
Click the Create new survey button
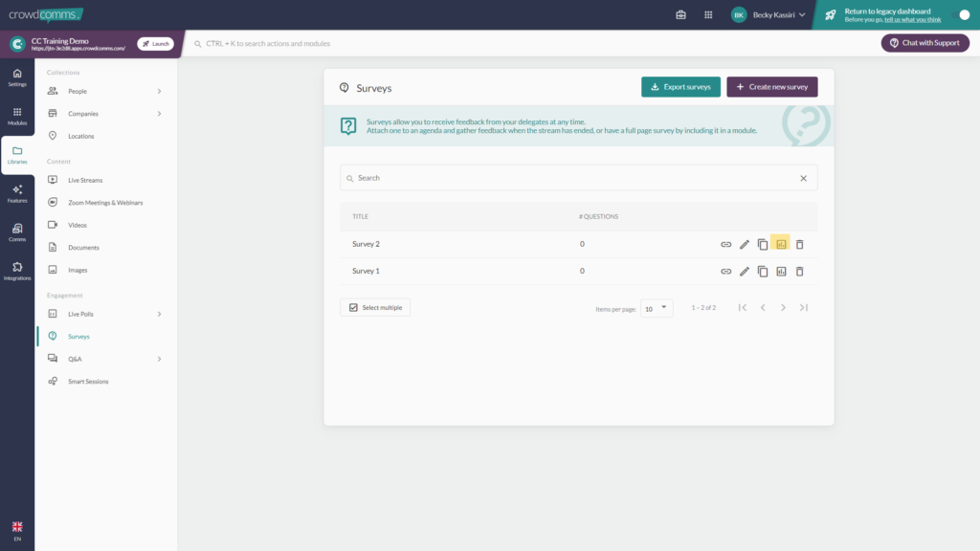(x=771, y=87)
